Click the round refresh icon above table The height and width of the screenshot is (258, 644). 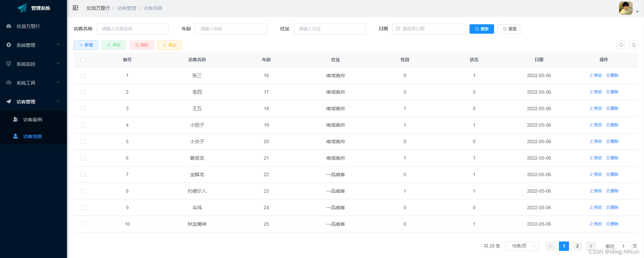(x=634, y=45)
